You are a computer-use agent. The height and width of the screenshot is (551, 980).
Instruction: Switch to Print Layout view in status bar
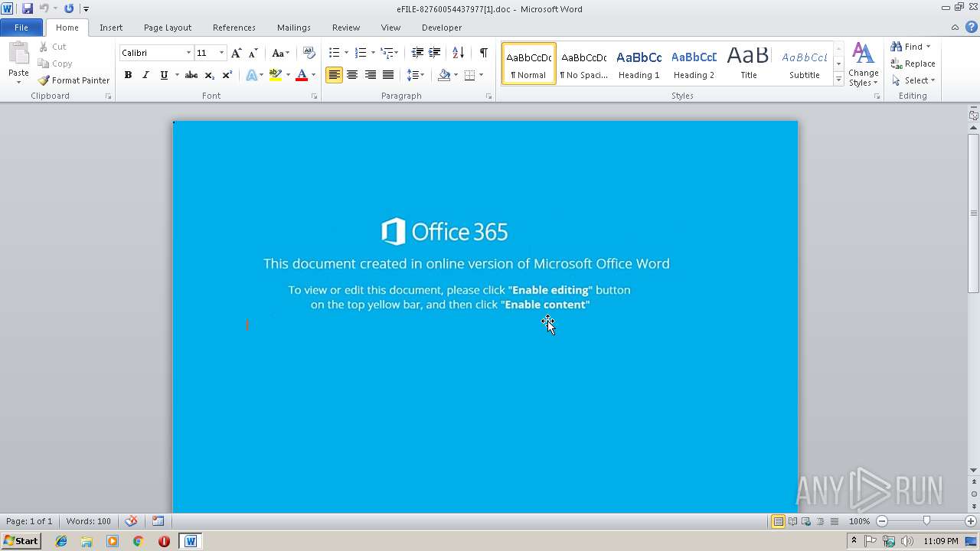[778, 521]
